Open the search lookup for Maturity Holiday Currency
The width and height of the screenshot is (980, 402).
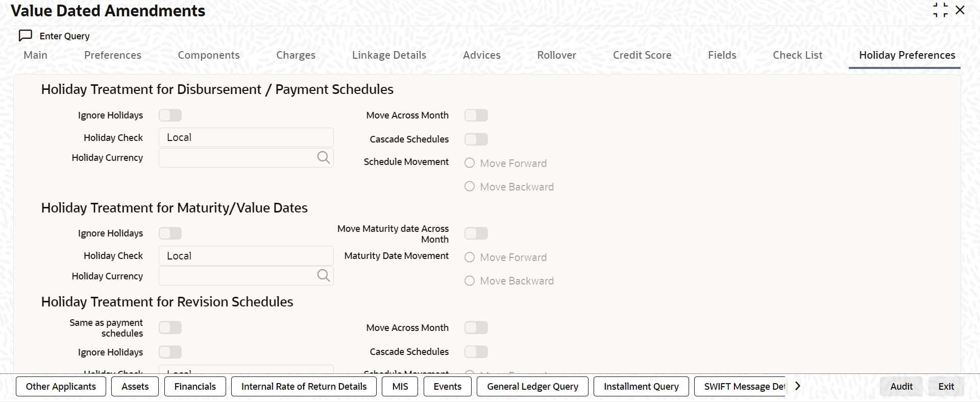click(x=324, y=276)
